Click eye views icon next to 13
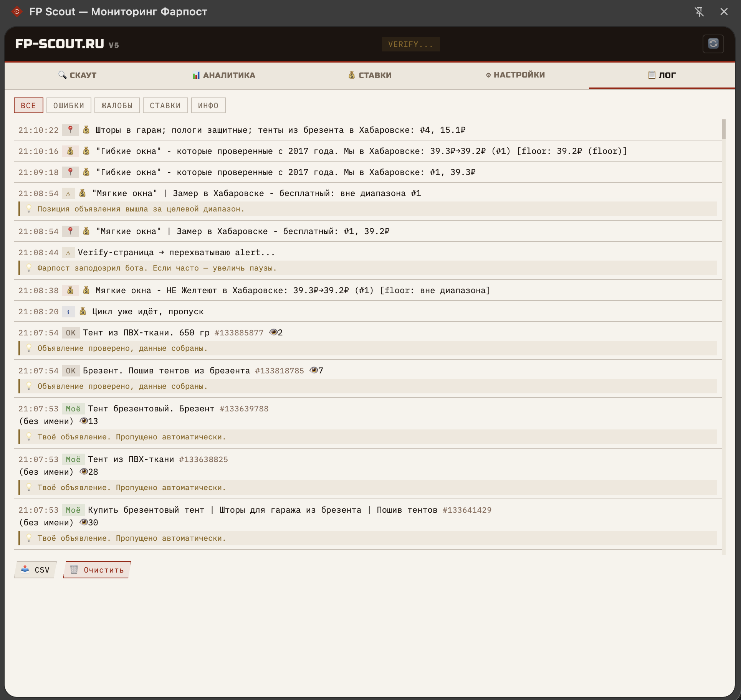741x700 pixels. point(84,421)
